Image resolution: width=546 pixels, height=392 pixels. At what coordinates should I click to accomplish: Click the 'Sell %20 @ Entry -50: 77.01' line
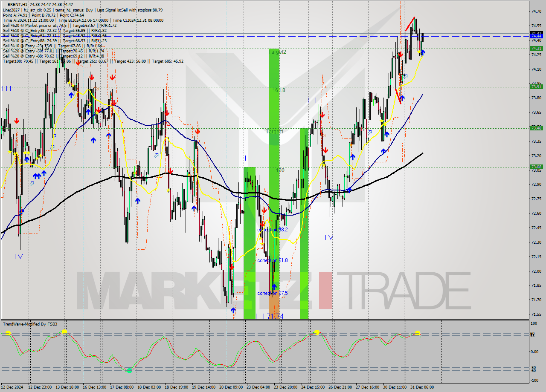tap(52, 51)
